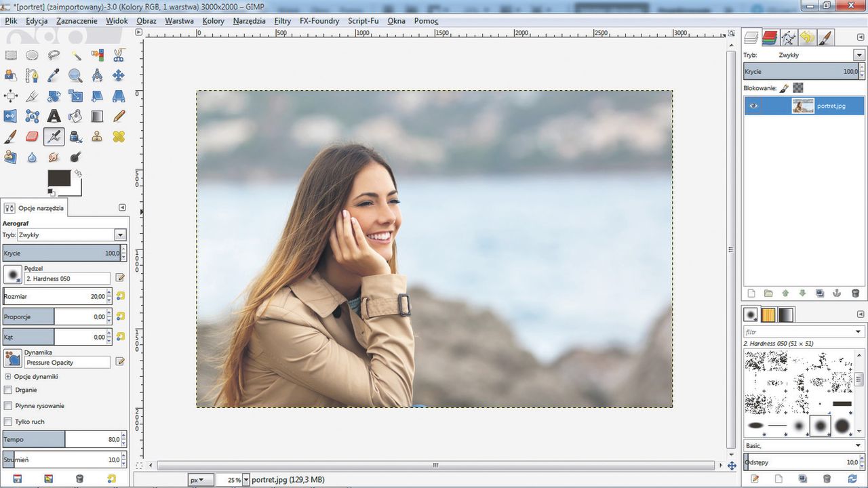
Task: Select the Blend gradient tool
Action: click(x=97, y=117)
